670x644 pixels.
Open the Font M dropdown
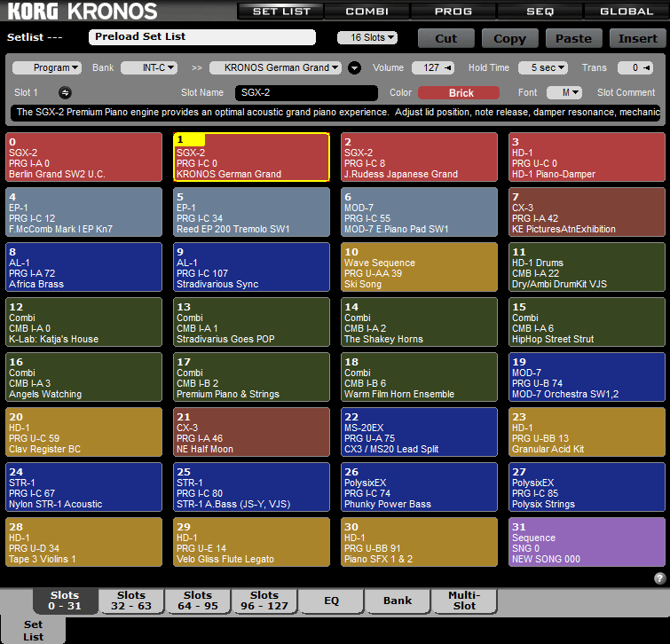(x=564, y=92)
